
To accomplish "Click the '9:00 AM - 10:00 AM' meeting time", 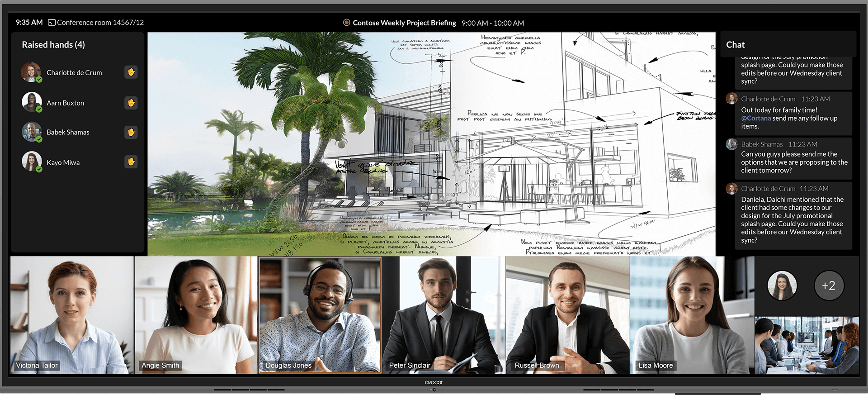I will click(493, 23).
